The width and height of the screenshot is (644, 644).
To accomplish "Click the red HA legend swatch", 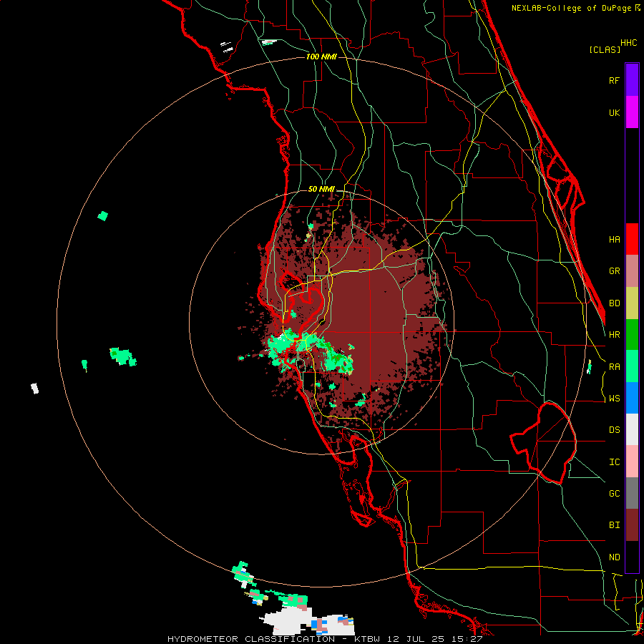I will tap(632, 239).
